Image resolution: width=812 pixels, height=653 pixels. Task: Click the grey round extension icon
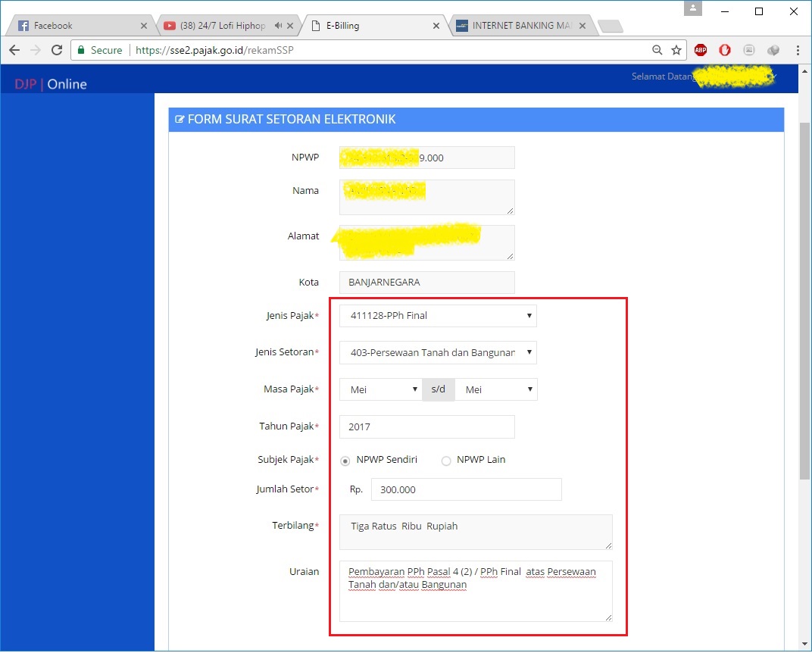(773, 50)
